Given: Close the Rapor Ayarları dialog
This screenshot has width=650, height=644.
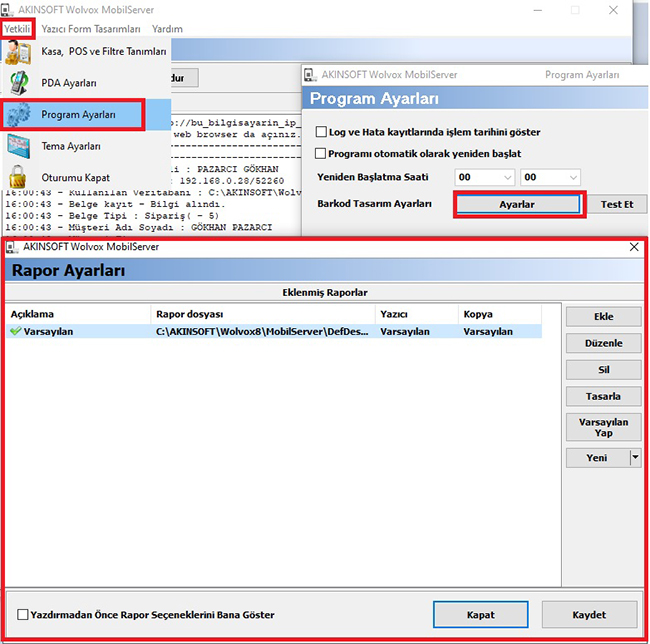Looking at the screenshot, I should point(634,247).
